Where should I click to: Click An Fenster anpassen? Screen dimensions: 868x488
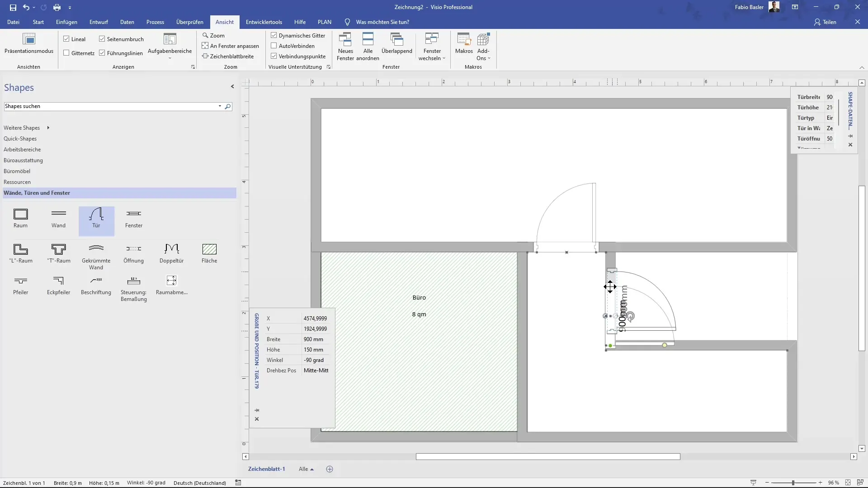(231, 46)
